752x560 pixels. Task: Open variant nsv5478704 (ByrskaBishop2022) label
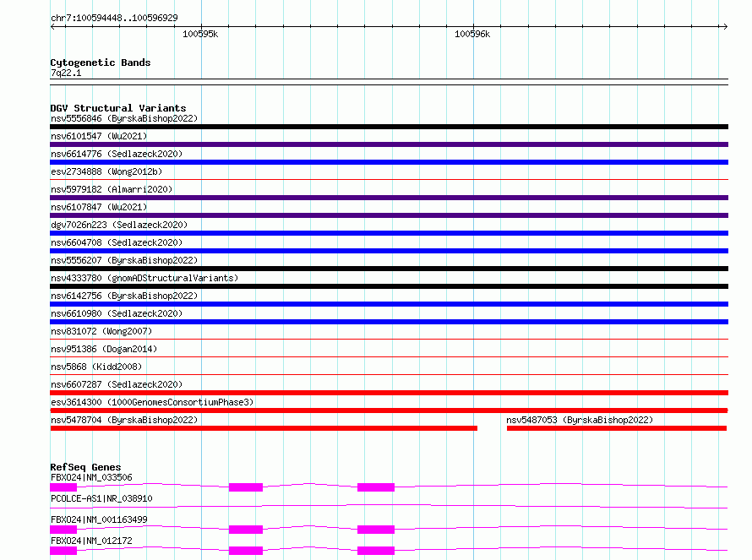[124, 420]
